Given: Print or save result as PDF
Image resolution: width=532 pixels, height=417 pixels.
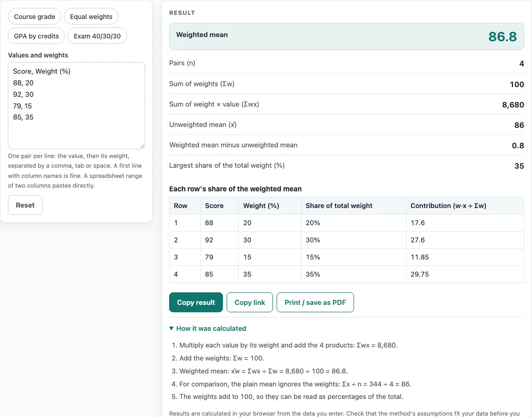Looking at the screenshot, I should tap(315, 302).
